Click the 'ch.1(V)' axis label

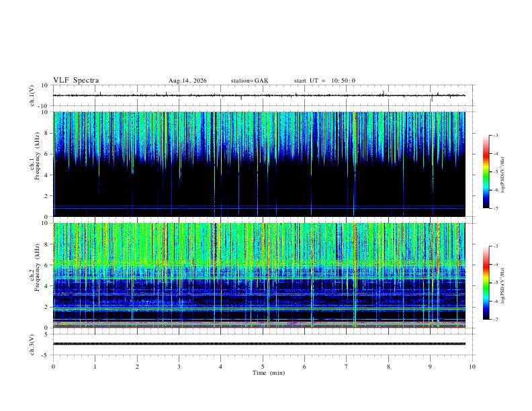pos(32,95)
